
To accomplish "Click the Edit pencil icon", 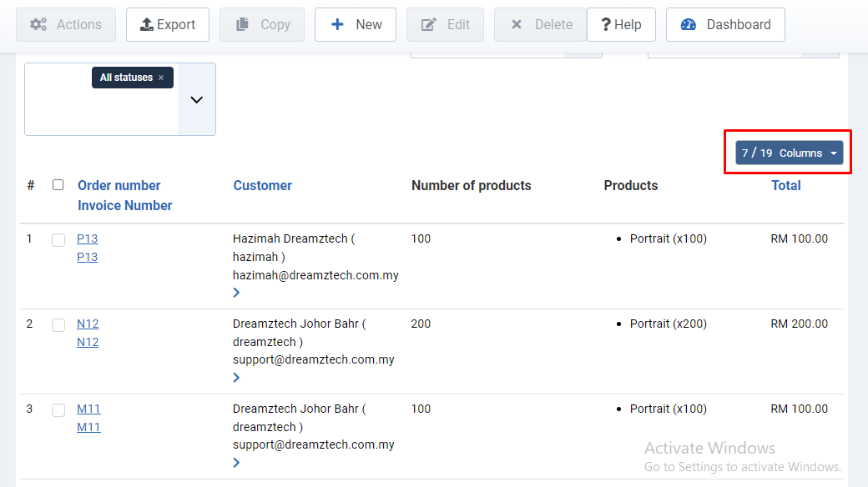I will (429, 25).
